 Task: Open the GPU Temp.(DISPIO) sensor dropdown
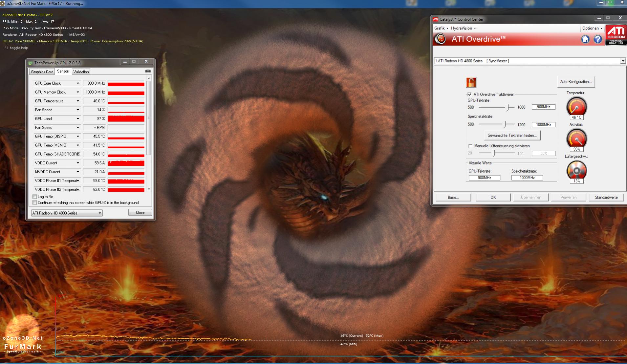[x=78, y=137]
